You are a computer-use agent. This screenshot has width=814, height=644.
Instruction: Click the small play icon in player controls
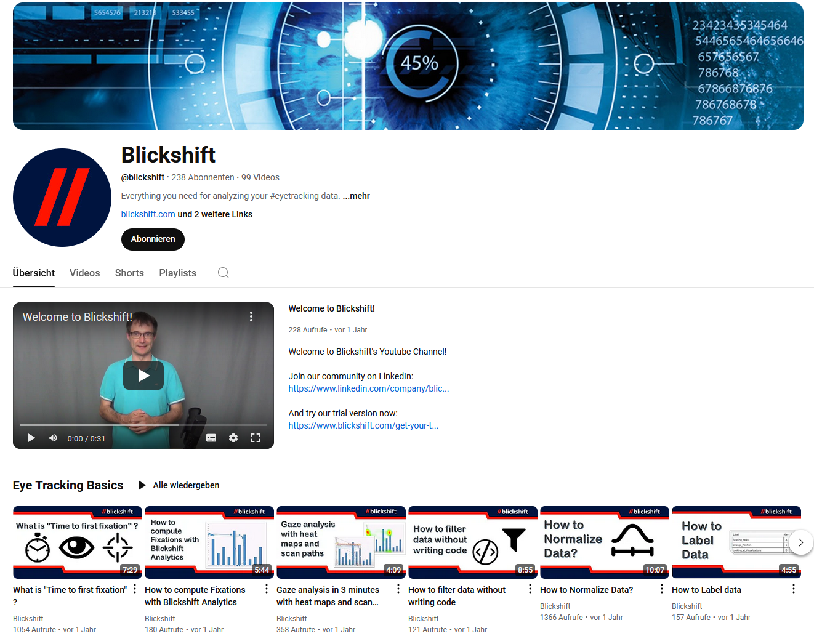(x=31, y=438)
